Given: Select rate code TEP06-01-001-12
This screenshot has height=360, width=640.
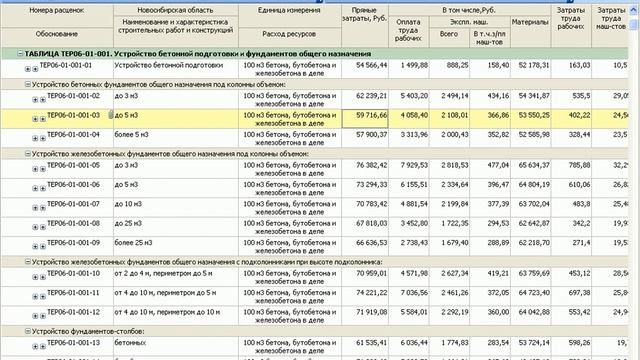Looking at the screenshot, I should (73, 312).
